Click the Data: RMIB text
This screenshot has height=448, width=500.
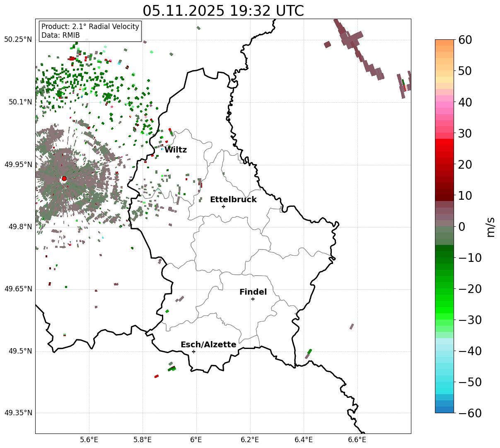(x=60, y=36)
